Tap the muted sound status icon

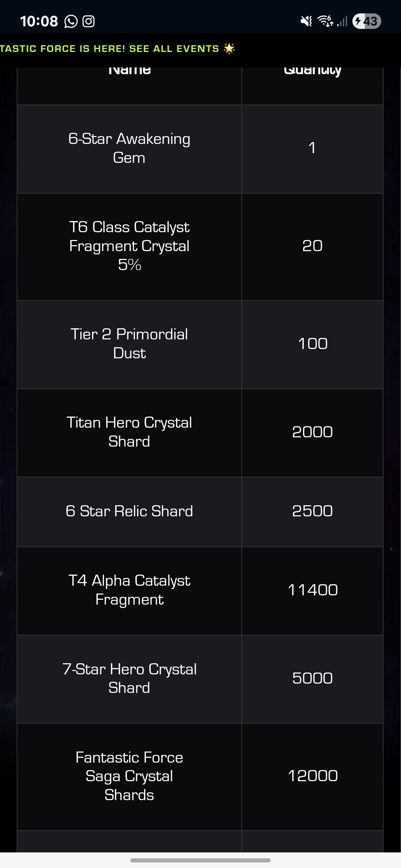point(306,21)
